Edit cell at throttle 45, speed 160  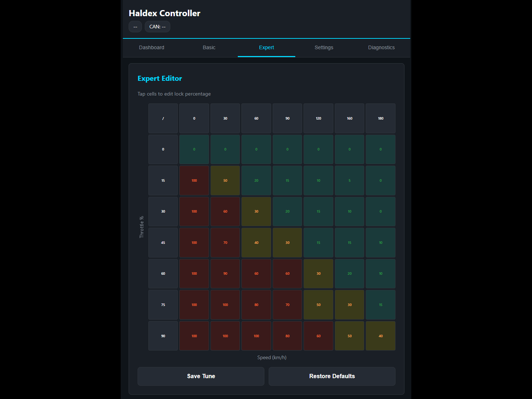[x=350, y=243]
